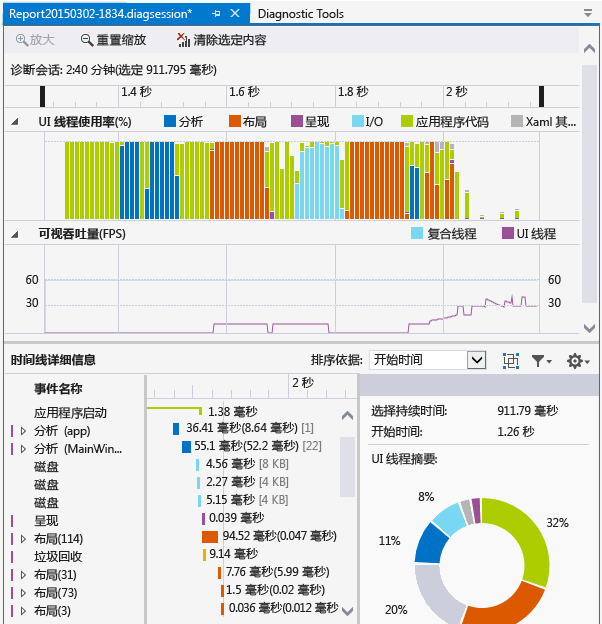The image size is (602, 624).
Task: Click the 应用程序代码 green legend swatch
Action: [x=407, y=121]
